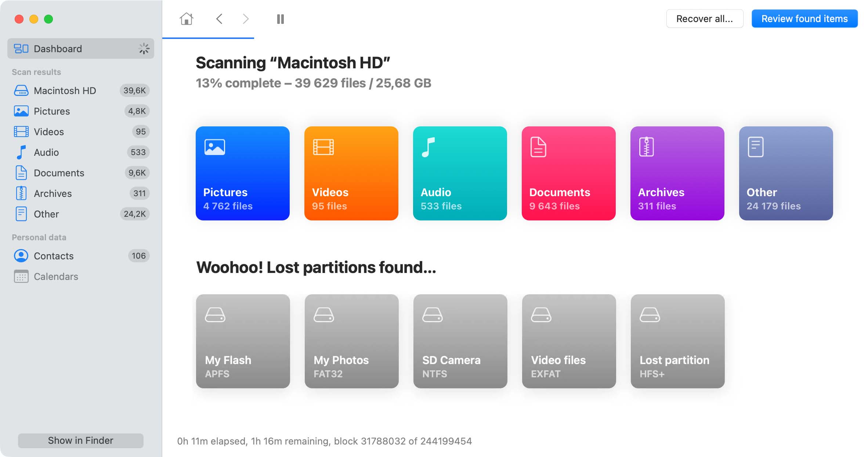Click the Home icon in the toolbar
Viewport: 868px width, 457px height.
tap(187, 19)
